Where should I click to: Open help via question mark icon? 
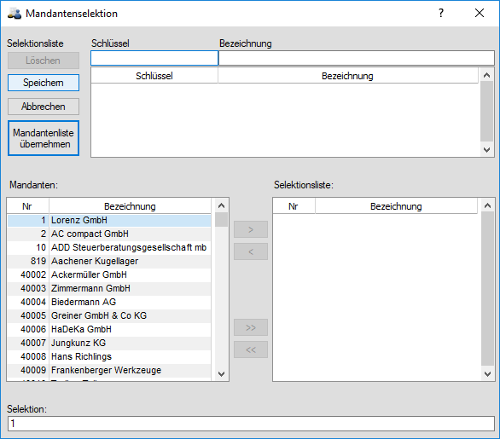click(441, 13)
